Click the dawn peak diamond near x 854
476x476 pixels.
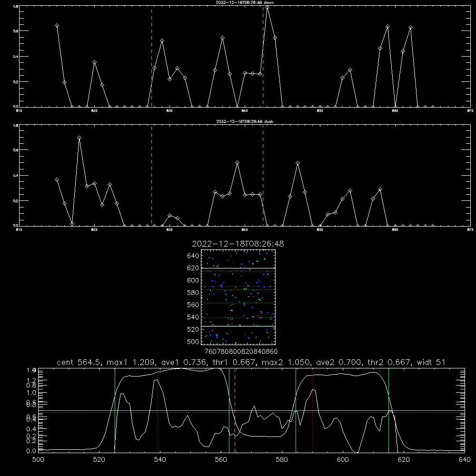click(x=350, y=70)
